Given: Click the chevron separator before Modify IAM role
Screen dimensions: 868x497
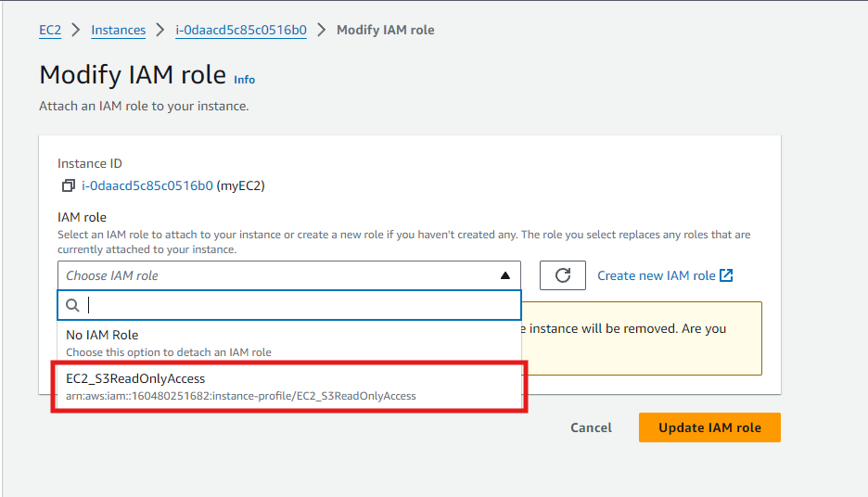Looking at the screenshot, I should [x=322, y=30].
